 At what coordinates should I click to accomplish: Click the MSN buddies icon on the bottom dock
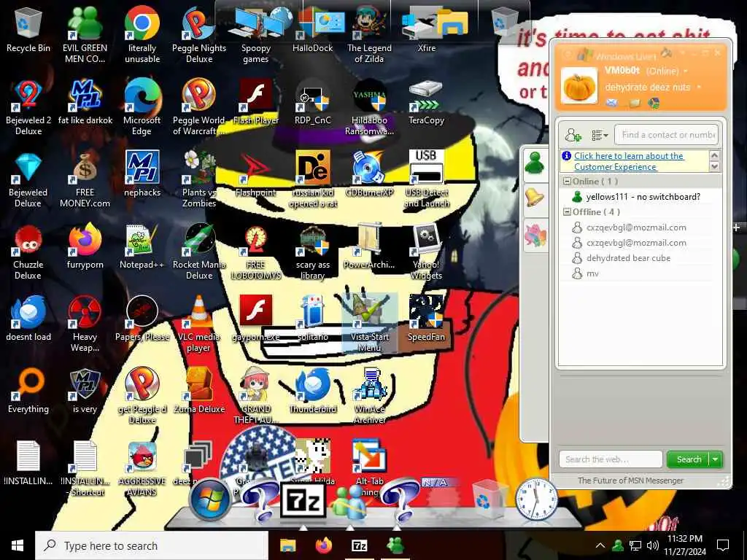(x=349, y=502)
